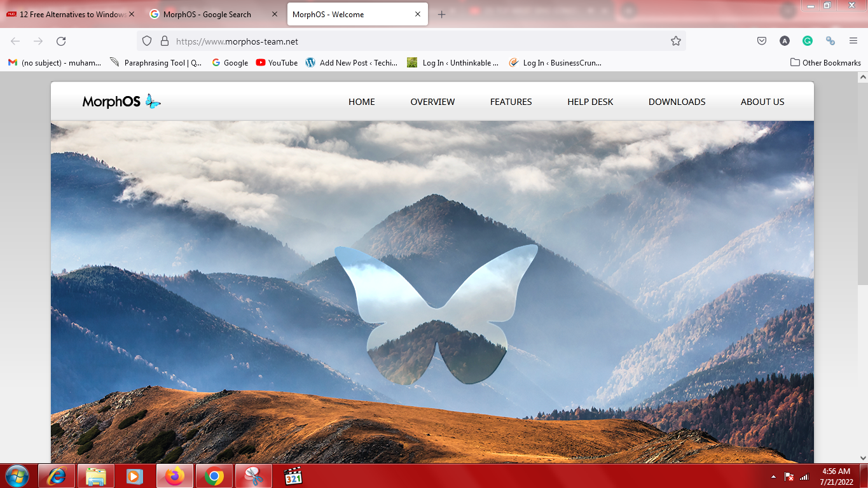868x488 pixels.
Task: Open the taskbar clock and date
Action: coord(836,476)
